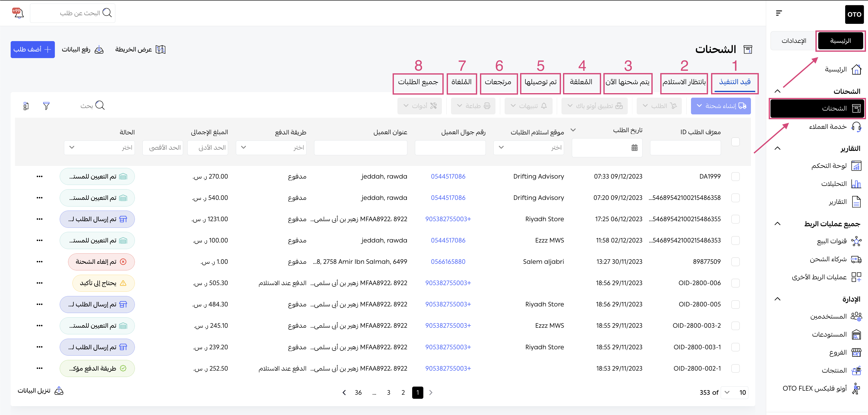The image size is (868, 415).
Task: Click phone number 0566165880 link
Action: (448, 262)
